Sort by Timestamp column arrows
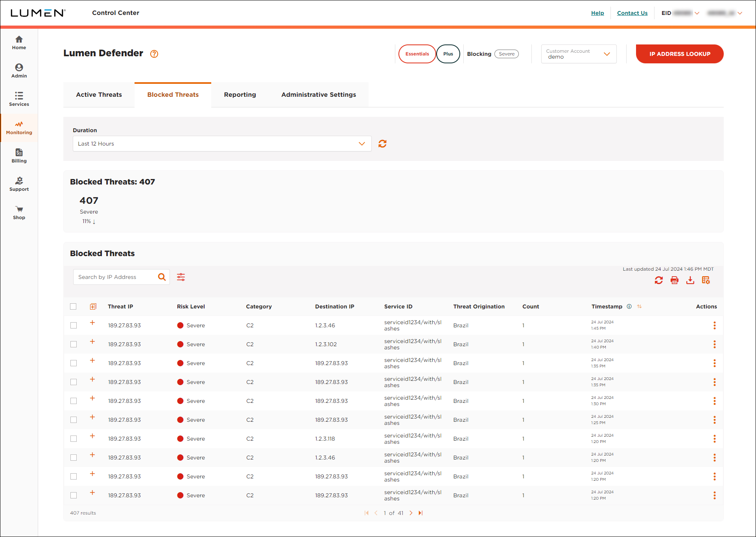The height and width of the screenshot is (537, 756). (x=640, y=306)
